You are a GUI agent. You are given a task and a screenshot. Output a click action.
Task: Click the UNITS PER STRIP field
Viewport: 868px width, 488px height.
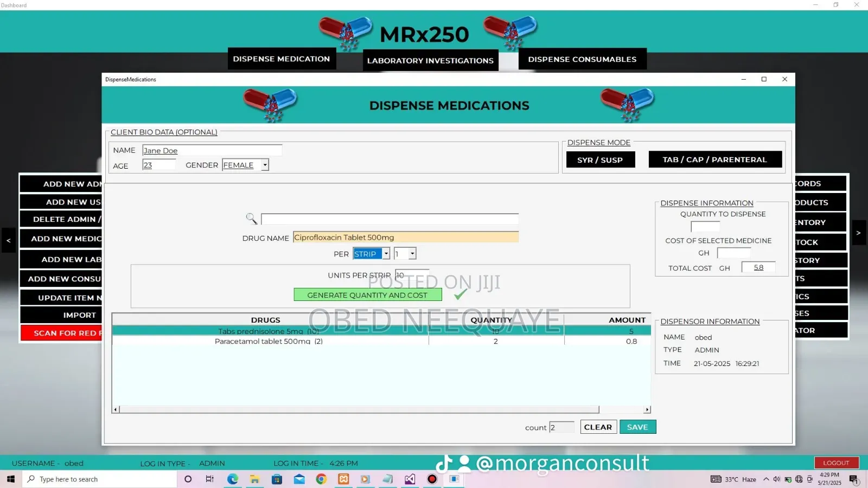[x=412, y=275]
